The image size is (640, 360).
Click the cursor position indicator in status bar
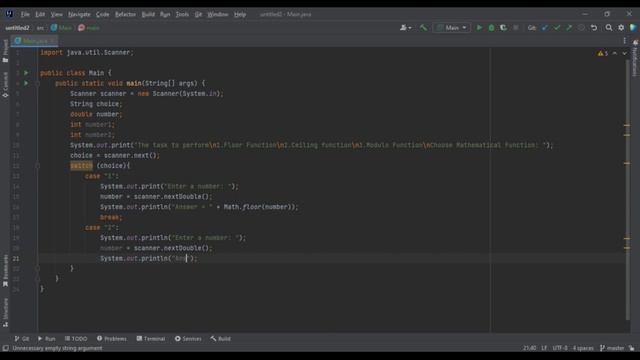point(529,348)
